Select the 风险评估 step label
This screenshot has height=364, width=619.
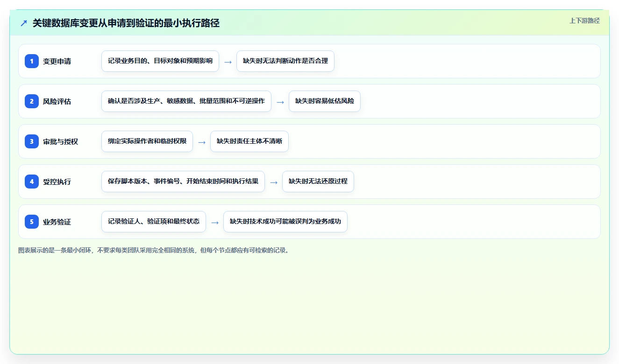[57, 101]
